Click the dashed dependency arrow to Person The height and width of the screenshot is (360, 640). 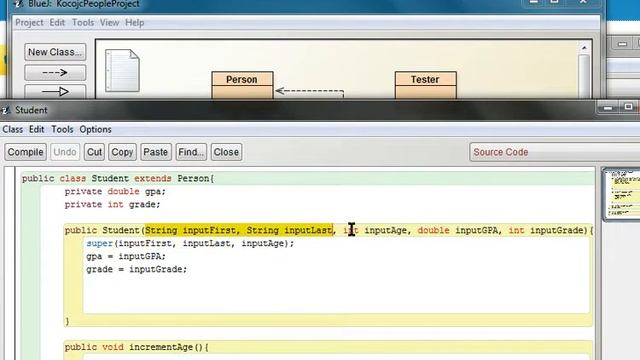coord(309,91)
